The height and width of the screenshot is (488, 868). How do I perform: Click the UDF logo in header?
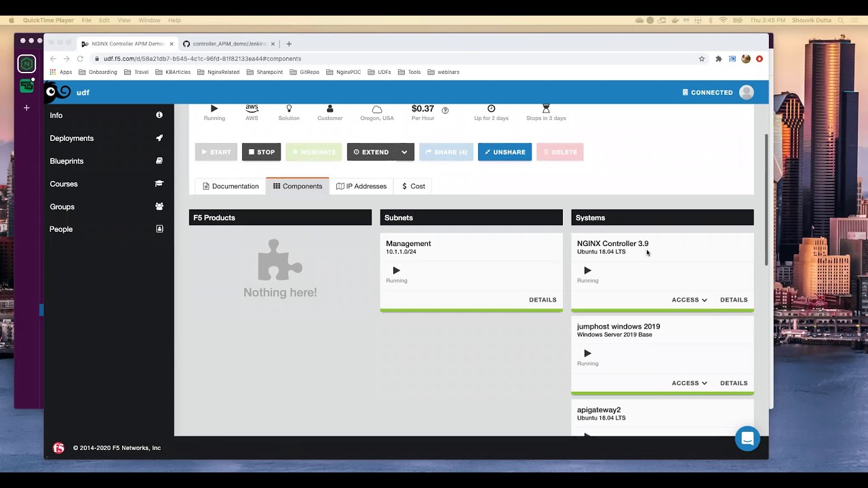click(58, 91)
